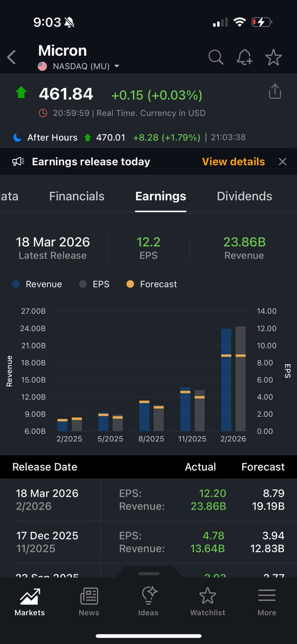Open the Dividends tab
This screenshot has width=297, height=644.
[244, 196]
